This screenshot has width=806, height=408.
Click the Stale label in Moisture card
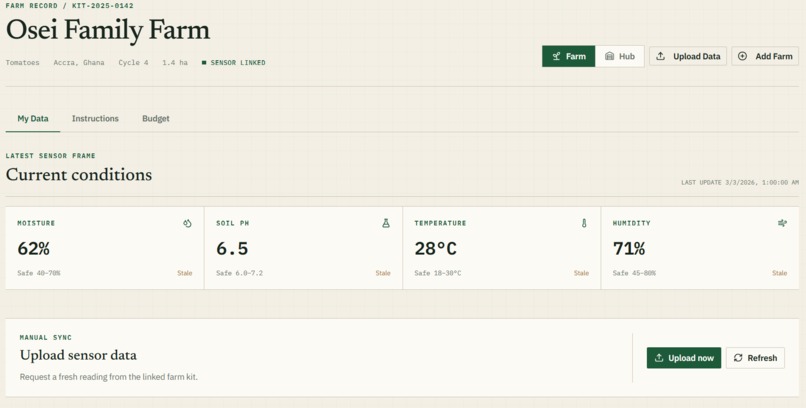pyautogui.click(x=185, y=273)
